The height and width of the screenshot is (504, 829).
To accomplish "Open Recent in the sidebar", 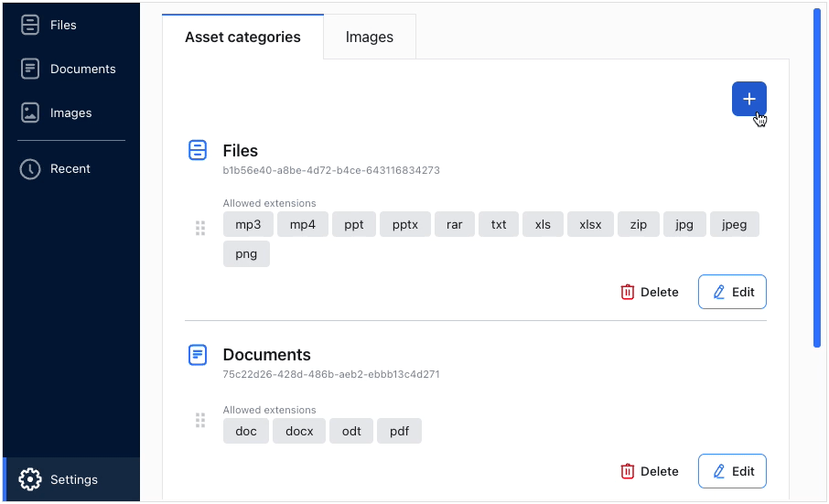I will click(x=70, y=168).
